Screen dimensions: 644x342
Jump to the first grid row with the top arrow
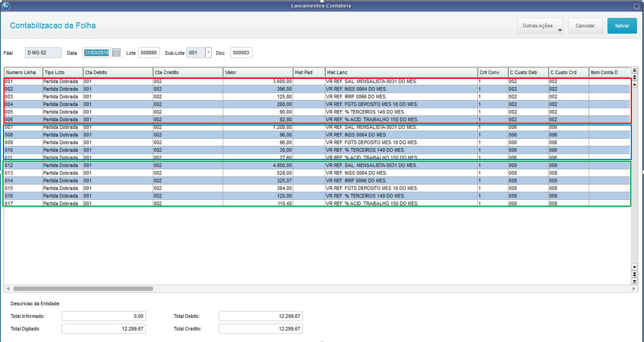[x=634, y=70]
